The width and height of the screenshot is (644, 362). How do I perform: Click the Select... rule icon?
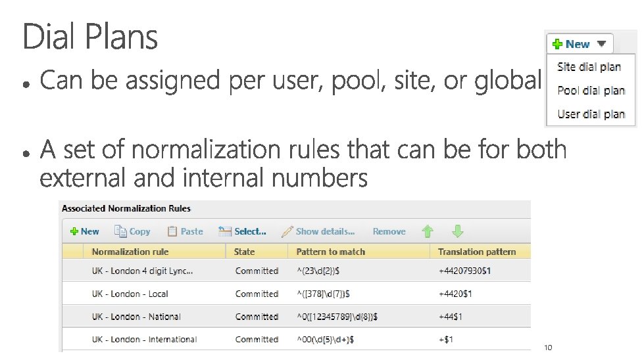tap(225, 231)
